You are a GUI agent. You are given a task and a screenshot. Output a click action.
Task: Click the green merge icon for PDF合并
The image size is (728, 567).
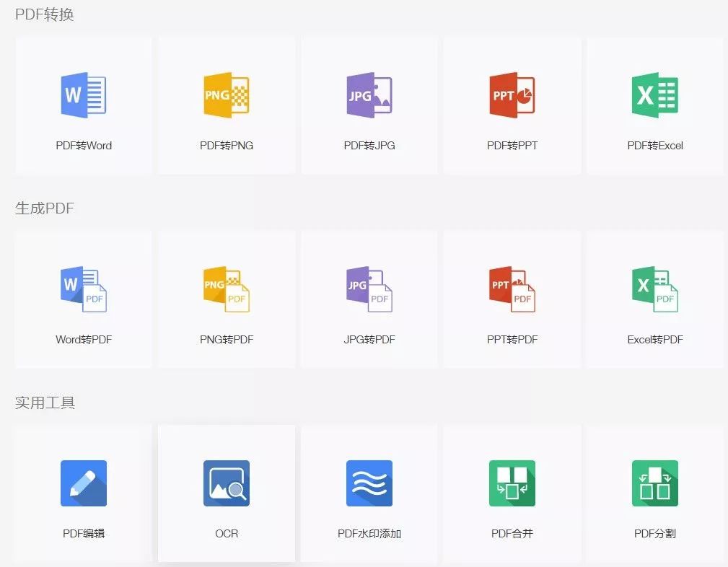pos(512,483)
